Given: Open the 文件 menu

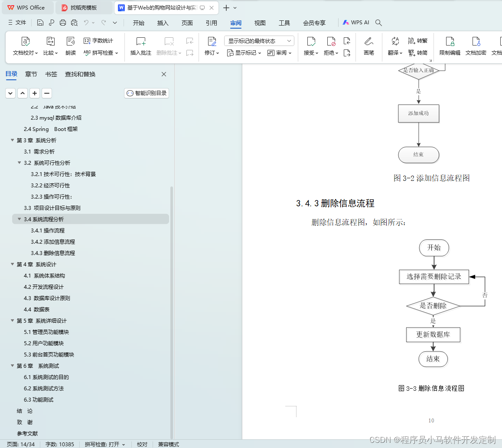Looking at the screenshot, I should [x=17, y=23].
